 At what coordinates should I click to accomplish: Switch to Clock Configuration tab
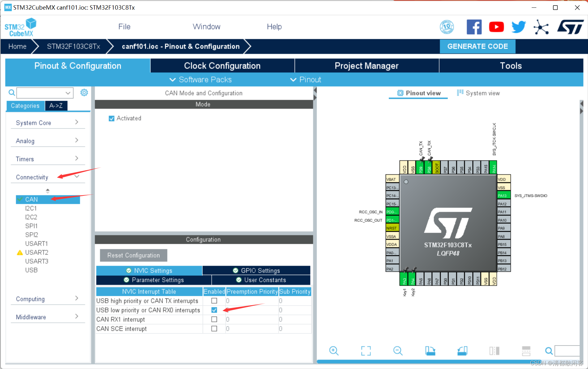pos(222,66)
